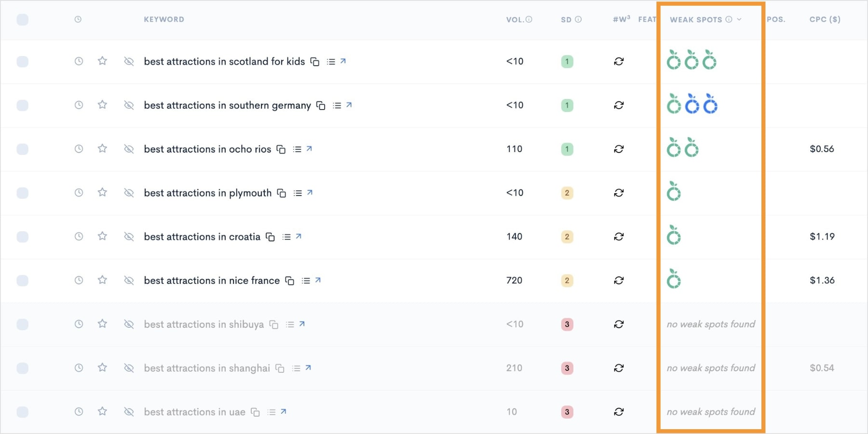
Task: Check the 'southern germany' row checkbox
Action: point(22,105)
